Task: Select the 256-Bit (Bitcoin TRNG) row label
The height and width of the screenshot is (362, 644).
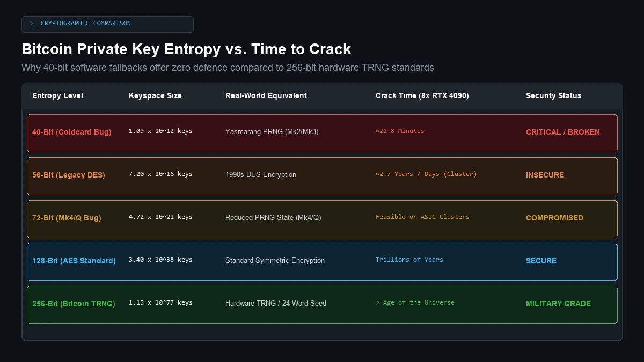Action: pyautogui.click(x=74, y=304)
